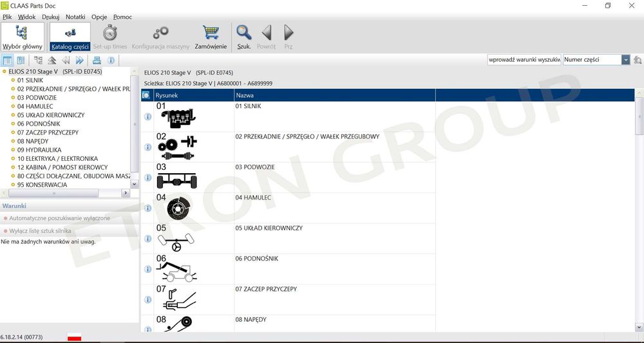Screen dimensions: 644x343
Task: Click tree horizontal scrollbar right arrow
Action: tap(126, 193)
